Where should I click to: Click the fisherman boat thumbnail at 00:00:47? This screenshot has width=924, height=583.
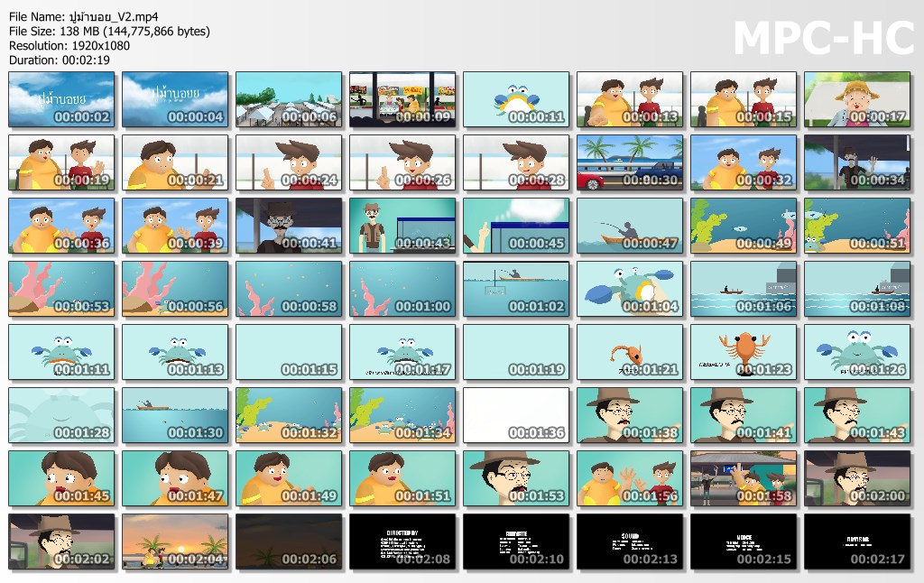click(x=630, y=227)
